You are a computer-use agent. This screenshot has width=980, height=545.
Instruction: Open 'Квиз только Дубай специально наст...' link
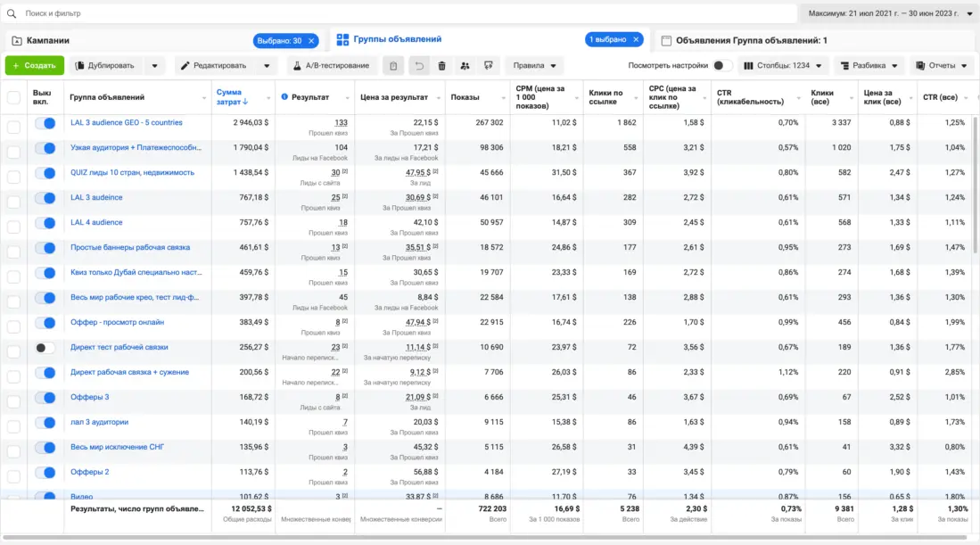(x=136, y=273)
